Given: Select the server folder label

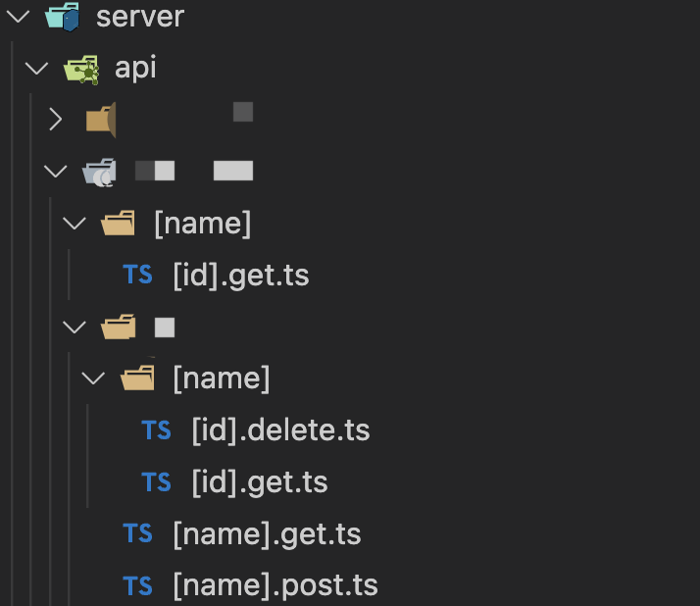Looking at the screenshot, I should [140, 17].
